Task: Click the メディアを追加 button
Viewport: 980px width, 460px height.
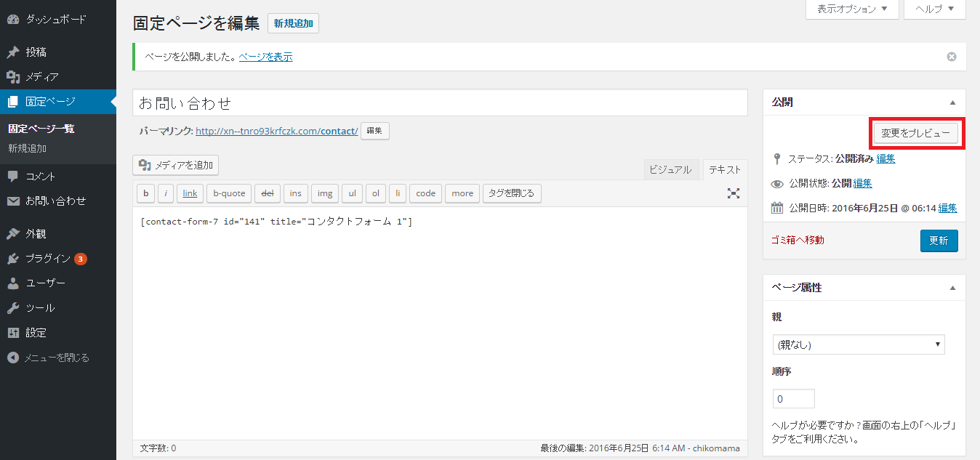Action: pos(175,165)
